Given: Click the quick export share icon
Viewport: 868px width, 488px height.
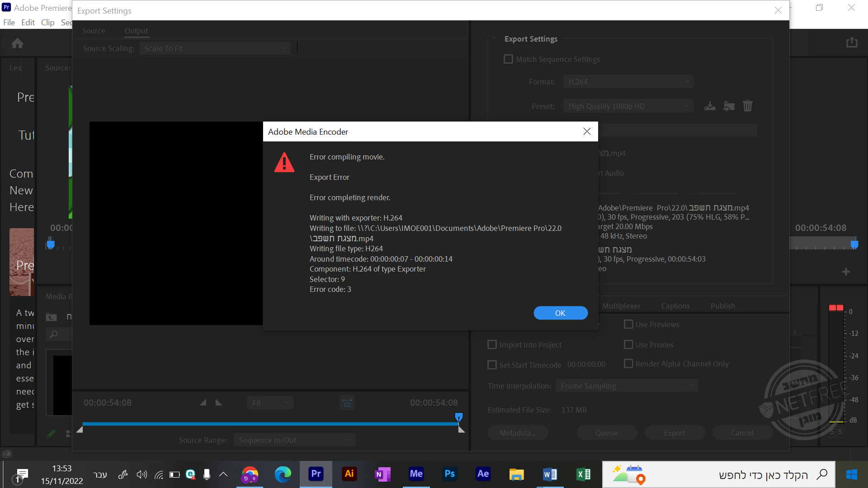Looking at the screenshot, I should tap(852, 42).
